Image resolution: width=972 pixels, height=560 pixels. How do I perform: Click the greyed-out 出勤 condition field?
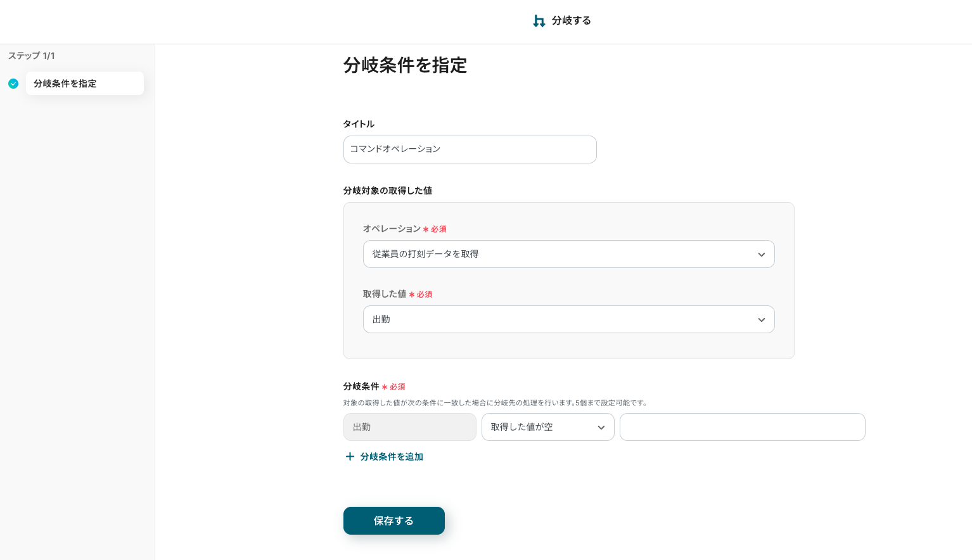[409, 427]
